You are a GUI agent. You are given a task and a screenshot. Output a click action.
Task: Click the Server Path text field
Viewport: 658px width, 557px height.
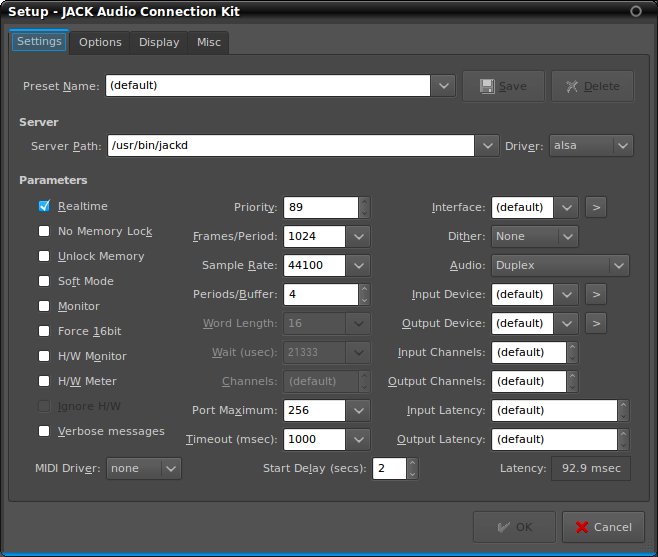(291, 146)
